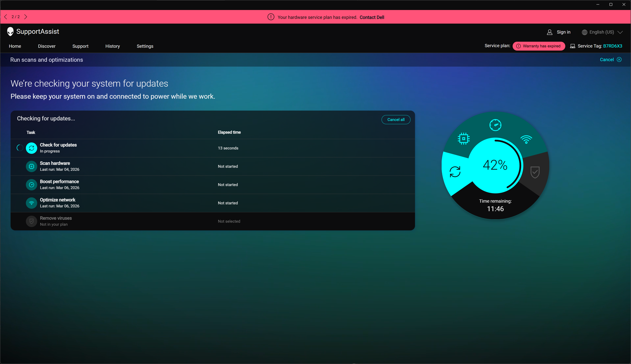631x364 pixels.
Task: Click the Remove viruses shield icon in list
Action: click(32, 221)
